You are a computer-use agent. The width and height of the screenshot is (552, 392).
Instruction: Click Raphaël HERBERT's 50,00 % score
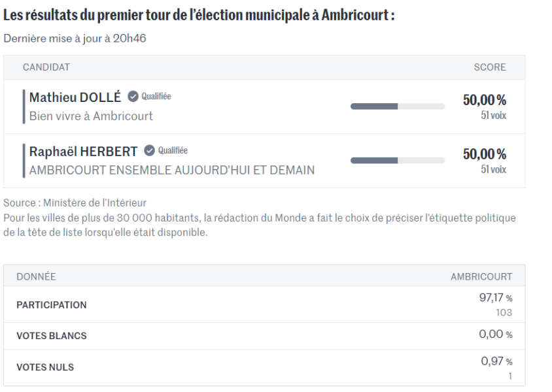click(485, 154)
